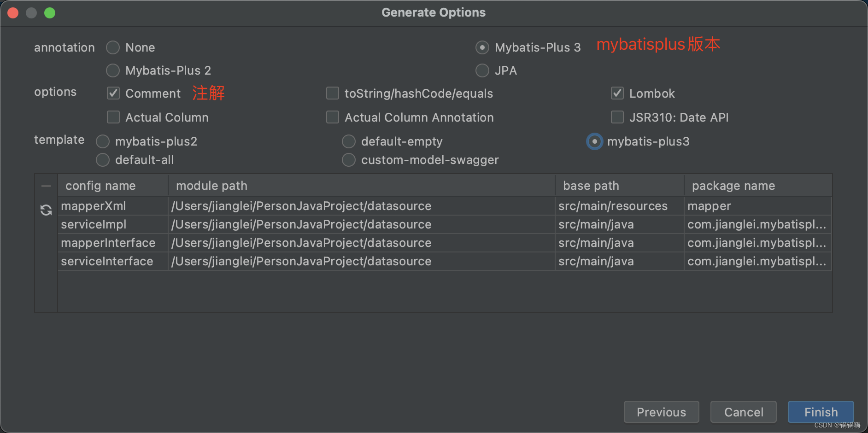Choose the custom-model-swagger template
Viewport: 868px width, 433px height.
pos(349,160)
